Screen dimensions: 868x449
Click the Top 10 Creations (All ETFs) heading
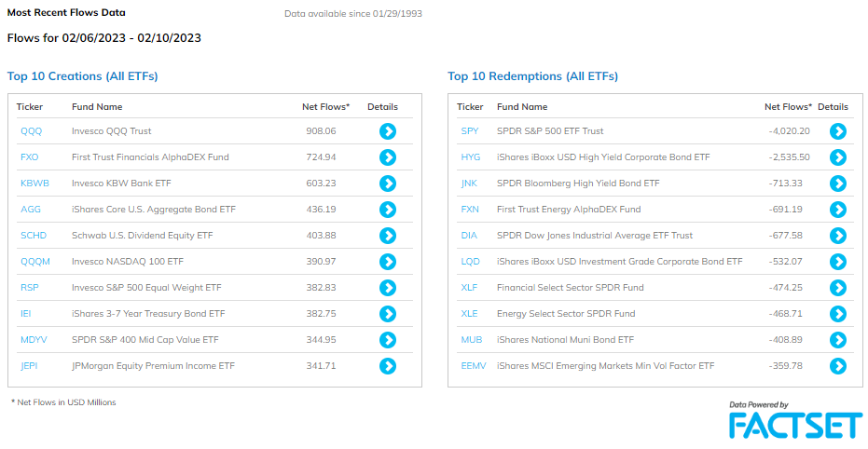(82, 76)
